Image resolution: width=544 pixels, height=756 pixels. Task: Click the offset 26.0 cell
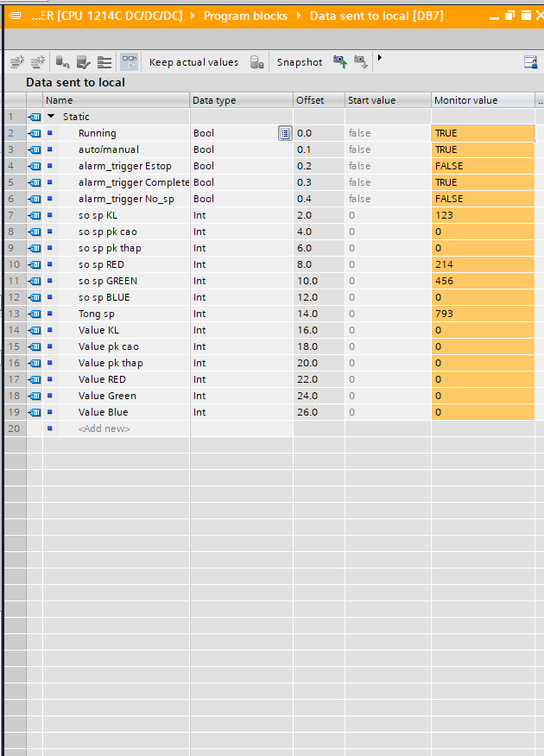click(x=319, y=412)
